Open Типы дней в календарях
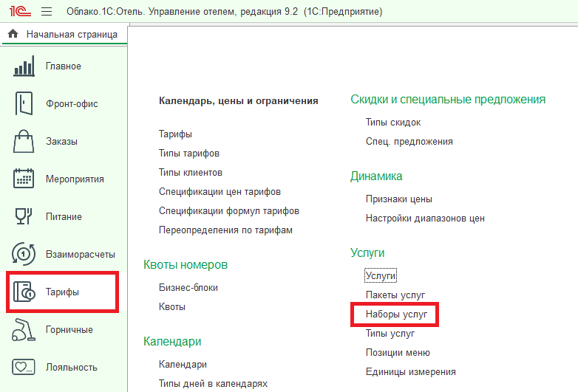578x392 pixels. [213, 384]
